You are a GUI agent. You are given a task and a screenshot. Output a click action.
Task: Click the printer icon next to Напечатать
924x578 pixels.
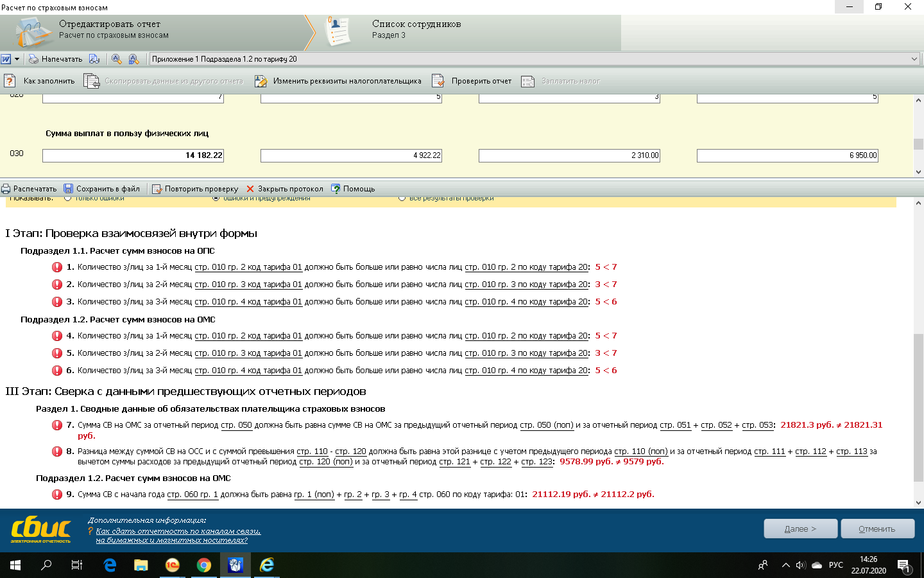(x=34, y=59)
